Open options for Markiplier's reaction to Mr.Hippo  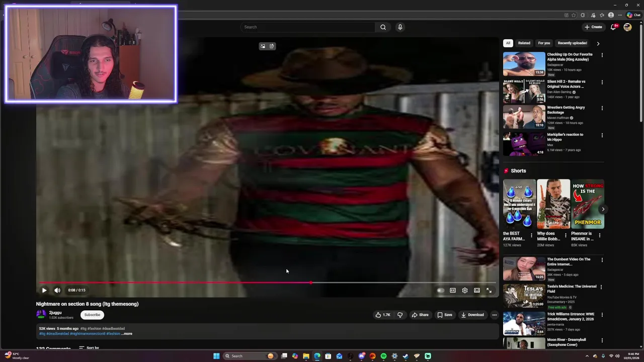[x=602, y=135]
